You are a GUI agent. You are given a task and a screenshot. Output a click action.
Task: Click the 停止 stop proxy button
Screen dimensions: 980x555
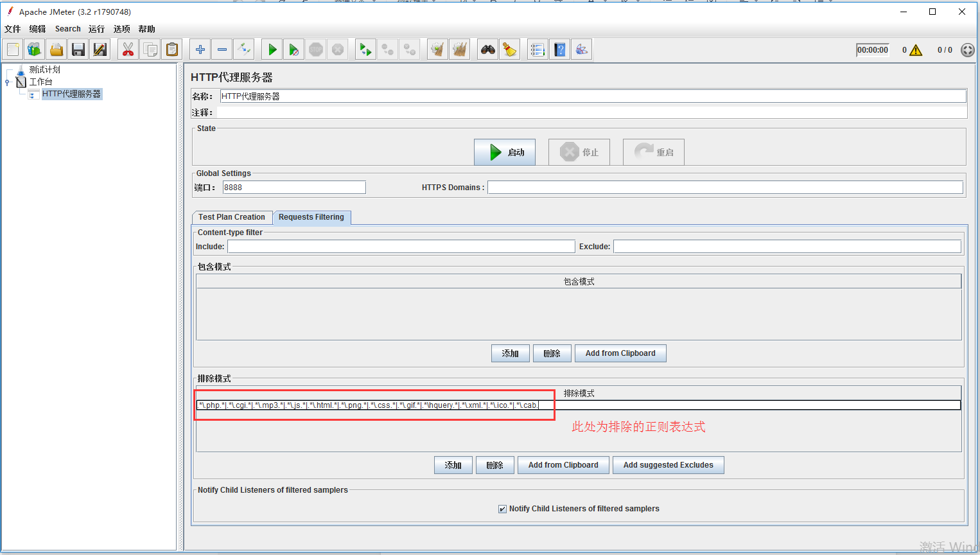point(579,152)
